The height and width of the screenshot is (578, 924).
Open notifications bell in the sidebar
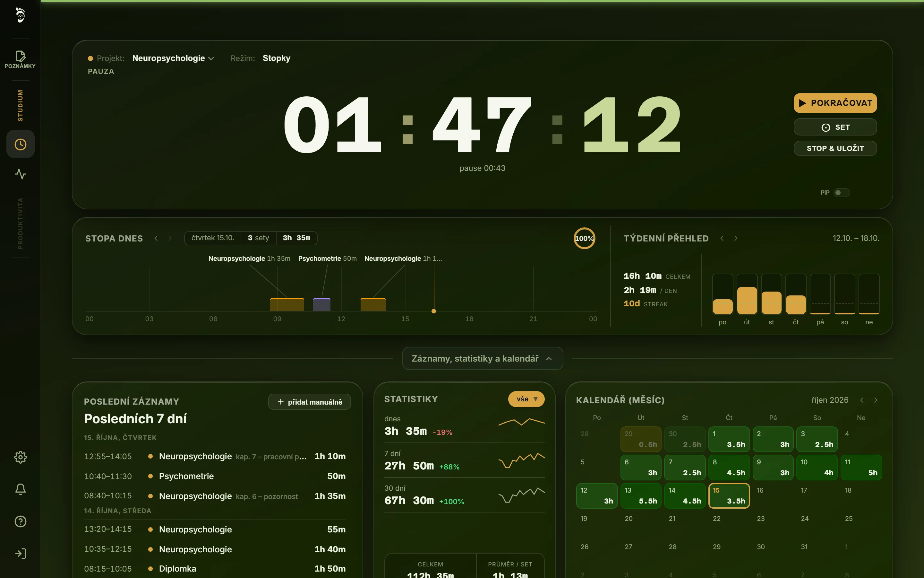20,489
